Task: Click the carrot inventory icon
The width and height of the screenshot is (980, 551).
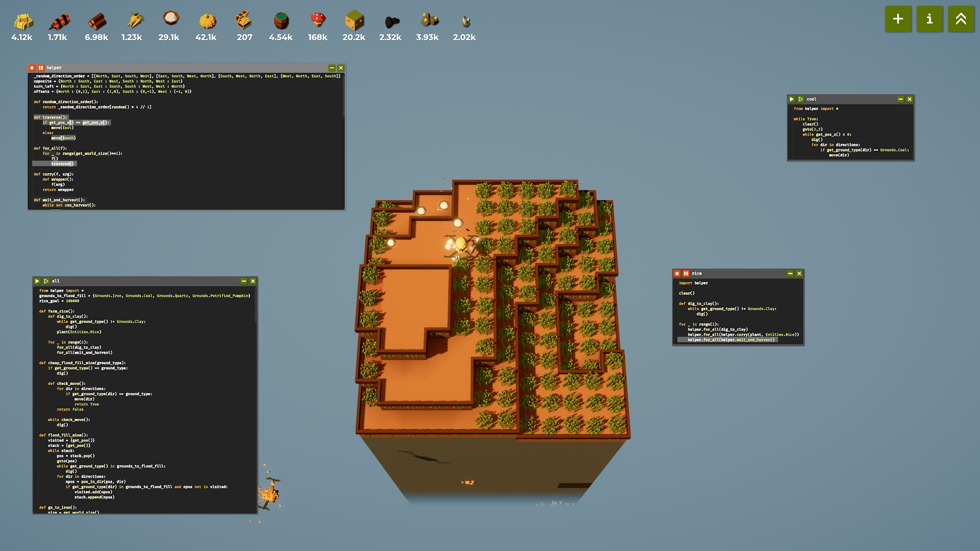Action: (135, 21)
